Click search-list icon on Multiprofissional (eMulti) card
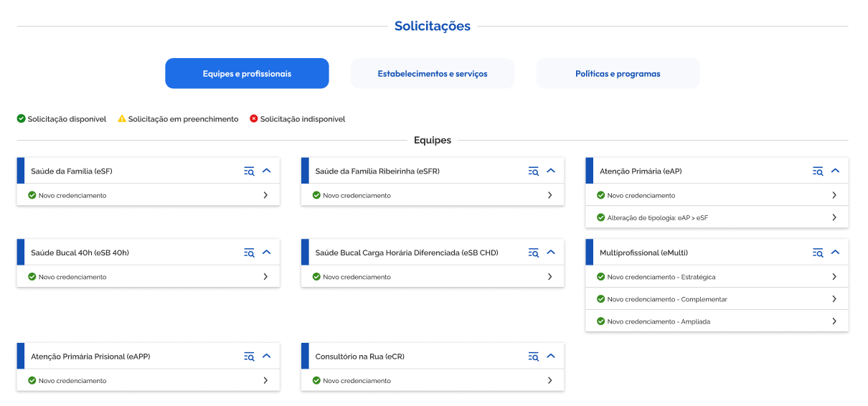Screen dimensions: 868x406 [x=818, y=252]
